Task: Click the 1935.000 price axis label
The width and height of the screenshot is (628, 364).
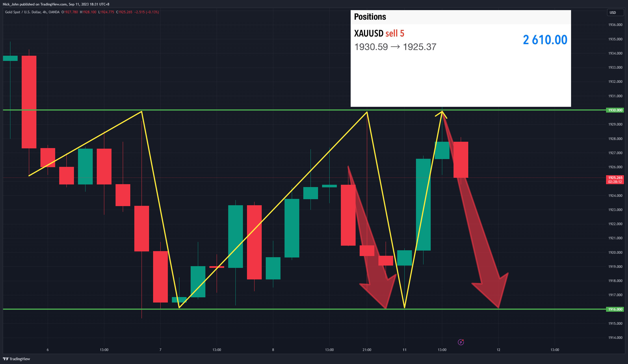Action: coord(615,39)
